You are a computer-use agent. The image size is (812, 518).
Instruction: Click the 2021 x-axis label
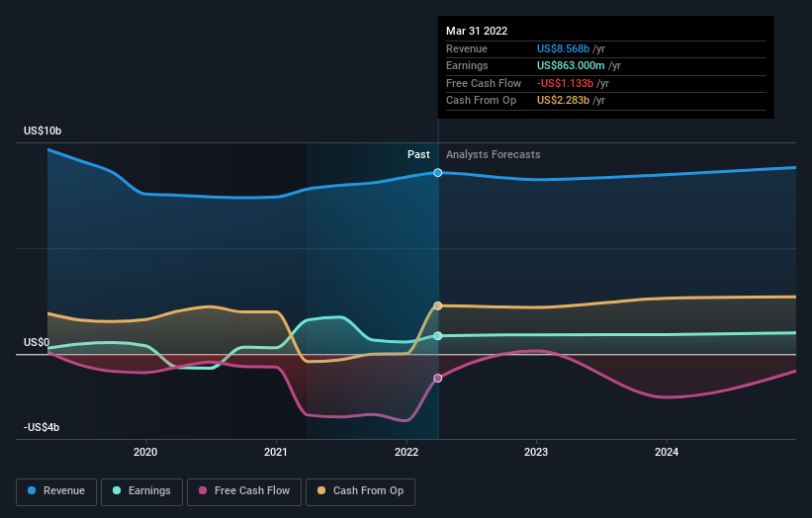pyautogui.click(x=276, y=452)
